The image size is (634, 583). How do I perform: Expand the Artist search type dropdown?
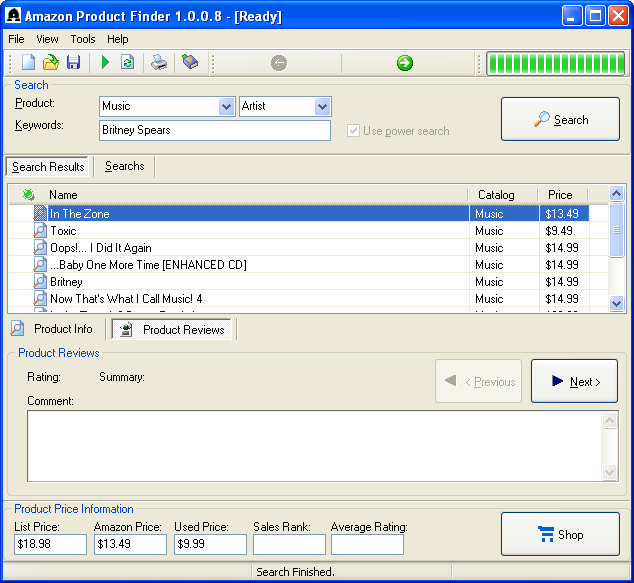click(322, 106)
